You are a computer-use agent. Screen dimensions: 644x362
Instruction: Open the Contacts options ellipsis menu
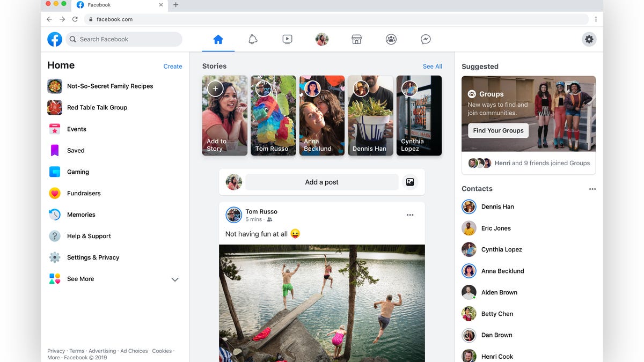click(x=592, y=188)
